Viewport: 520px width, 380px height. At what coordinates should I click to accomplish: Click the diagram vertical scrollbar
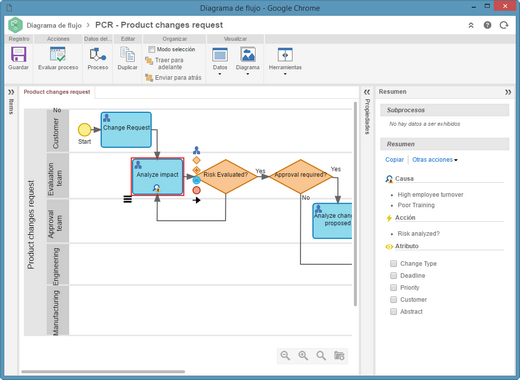point(355,204)
